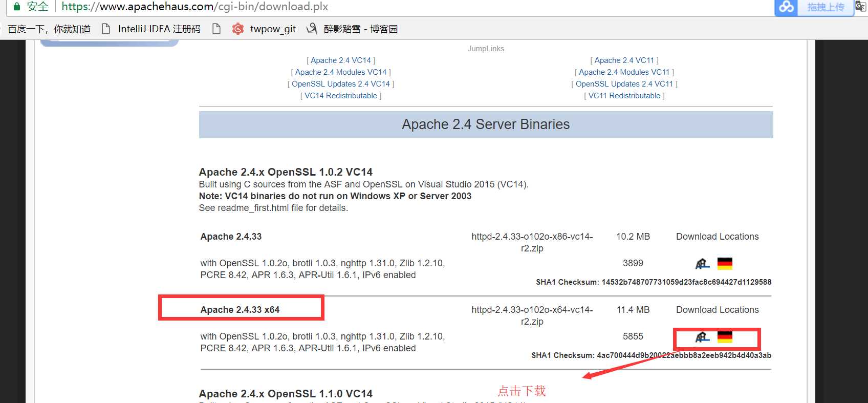Click the blank page bookmark icon before twpow_git

216,29
